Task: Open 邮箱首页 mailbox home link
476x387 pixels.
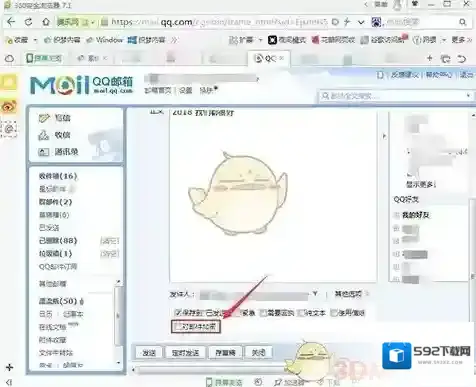Action: point(158,90)
